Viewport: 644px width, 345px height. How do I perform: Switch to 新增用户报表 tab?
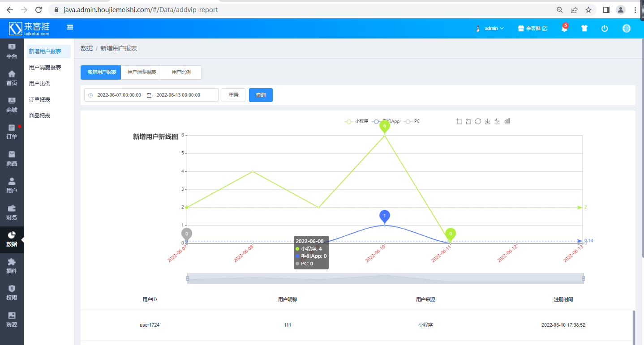[101, 72]
